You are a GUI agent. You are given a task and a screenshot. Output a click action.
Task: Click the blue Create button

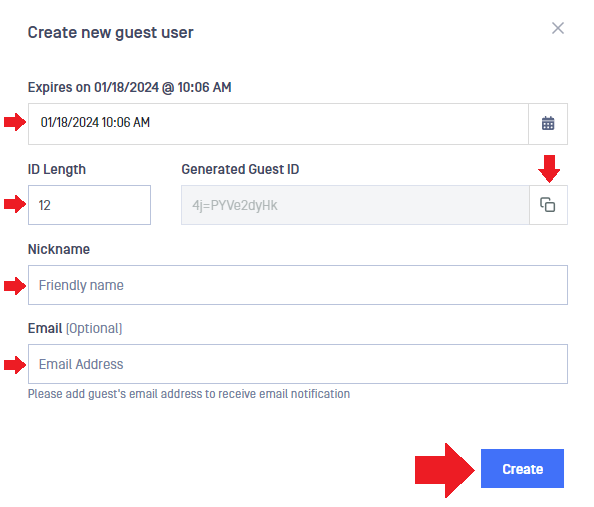pos(522,468)
